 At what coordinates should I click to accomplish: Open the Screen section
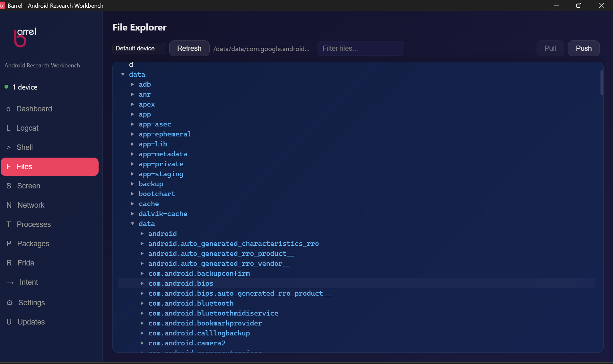coord(49,186)
